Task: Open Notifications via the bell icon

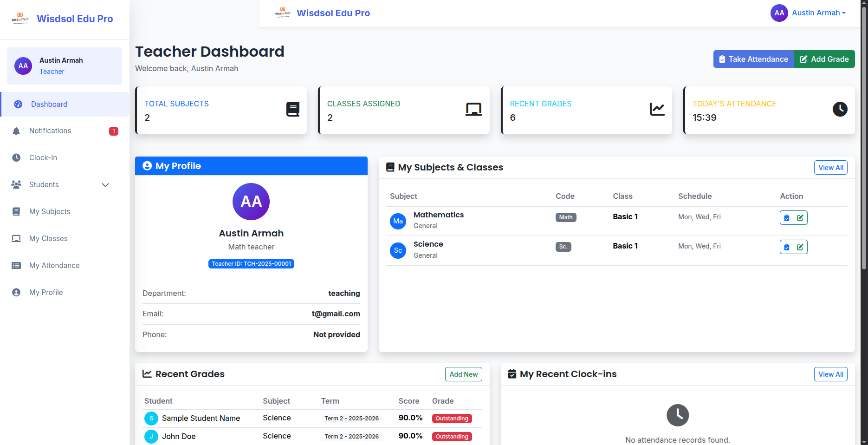Action: 17,131
